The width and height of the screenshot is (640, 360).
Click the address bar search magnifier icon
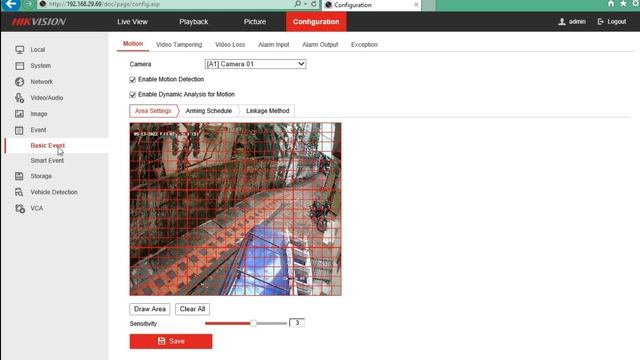(x=298, y=4)
